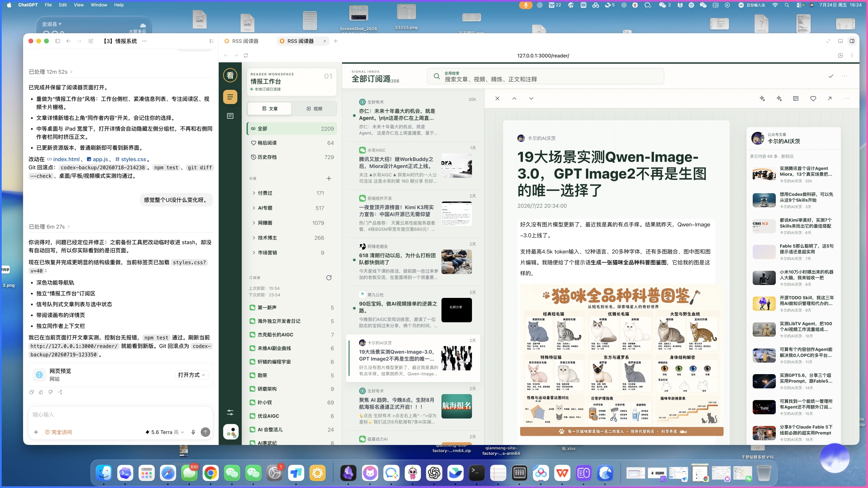
Task: Expand the 技术博主 group
Action: 254,238
